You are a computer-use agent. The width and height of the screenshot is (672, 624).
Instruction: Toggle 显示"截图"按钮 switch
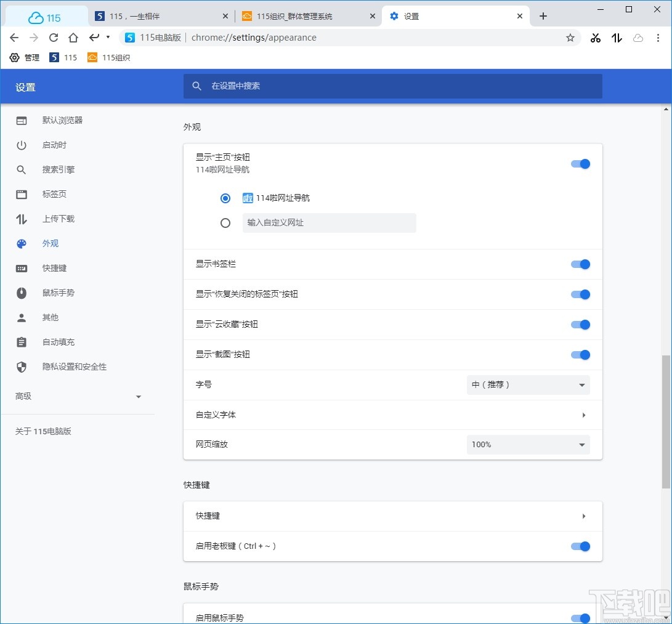(x=580, y=355)
